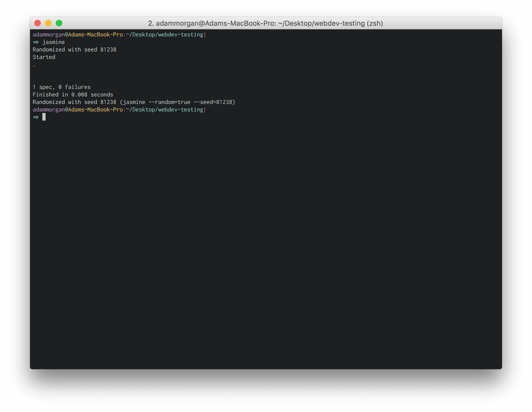Click the '--random=true' flag text

pos(169,102)
